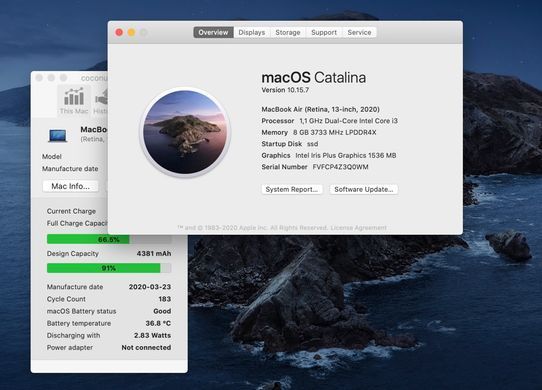The width and height of the screenshot is (542, 390).
Task: Click the Software Update... button
Action: [364, 189]
